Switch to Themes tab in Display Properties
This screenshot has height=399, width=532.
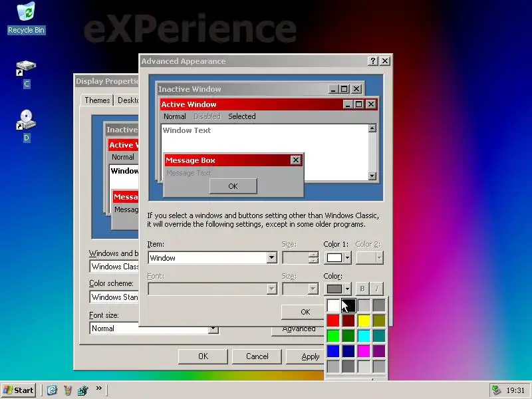pos(97,100)
